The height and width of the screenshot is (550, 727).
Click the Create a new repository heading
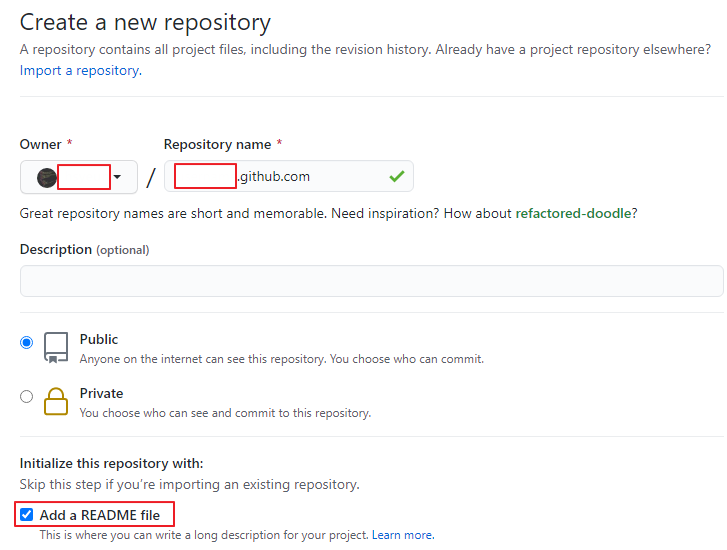(145, 21)
